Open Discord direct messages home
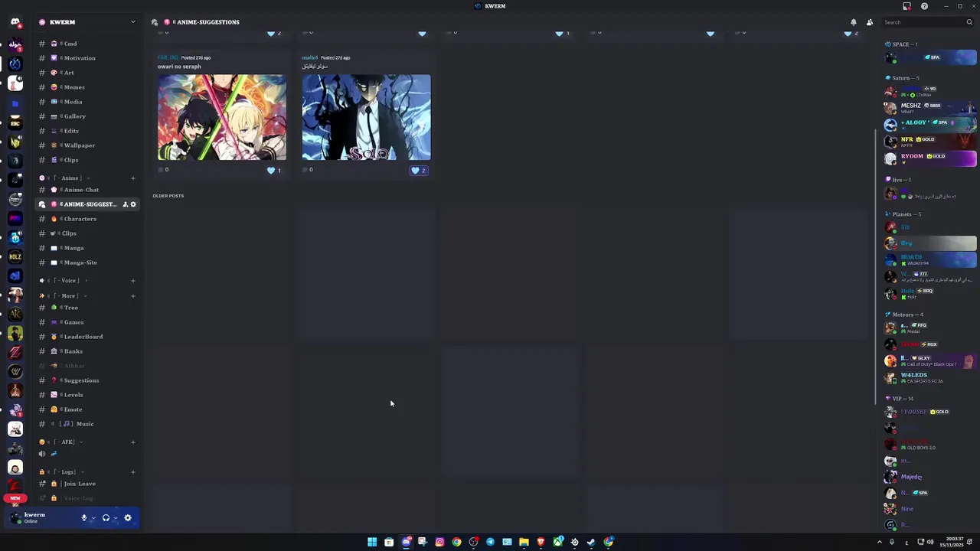The width and height of the screenshot is (980, 551). point(15,22)
